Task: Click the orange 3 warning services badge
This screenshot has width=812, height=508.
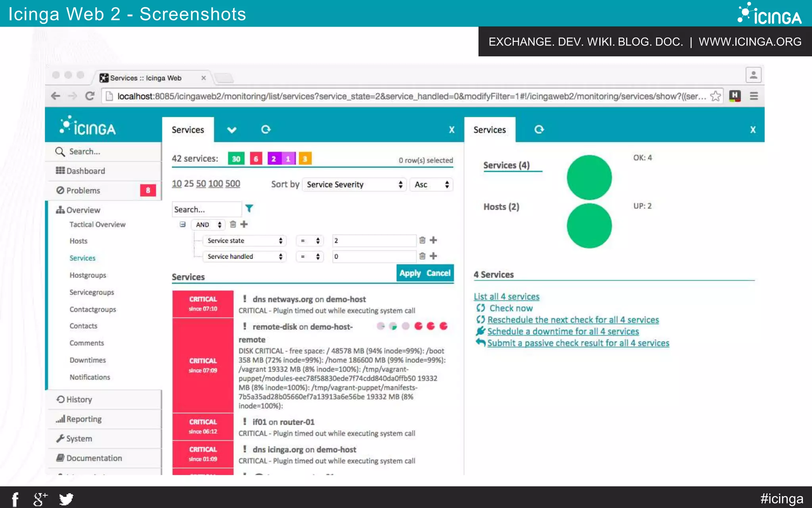Action: pyautogui.click(x=305, y=159)
